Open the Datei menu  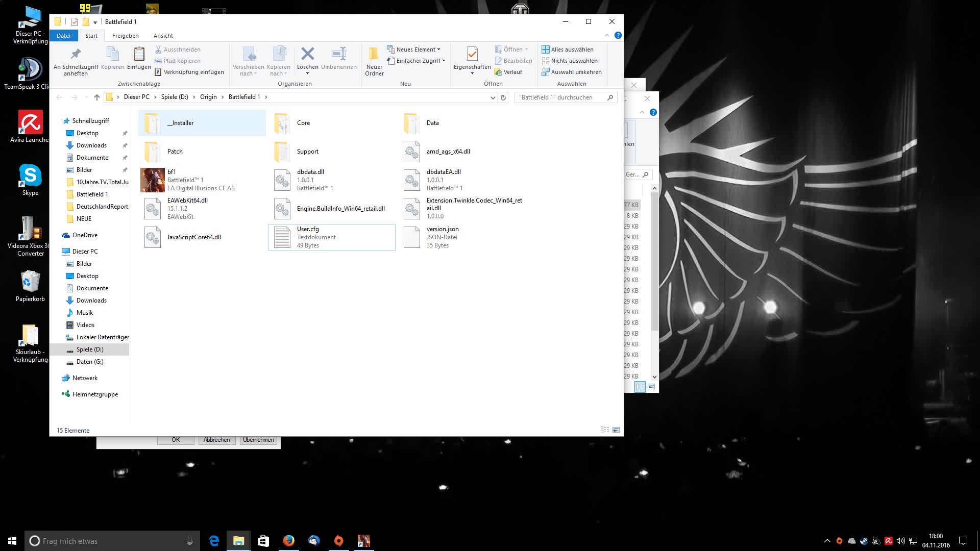(x=64, y=36)
